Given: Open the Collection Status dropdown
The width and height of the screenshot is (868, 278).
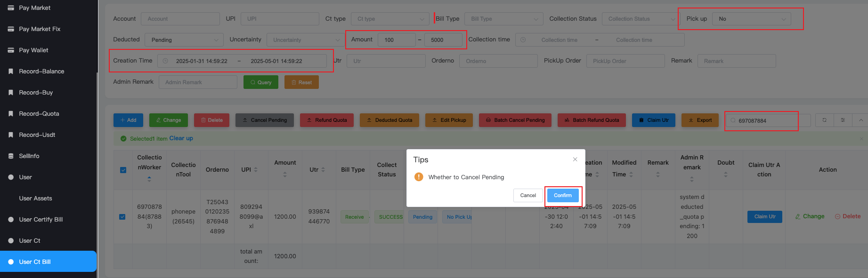Looking at the screenshot, I should (641, 19).
